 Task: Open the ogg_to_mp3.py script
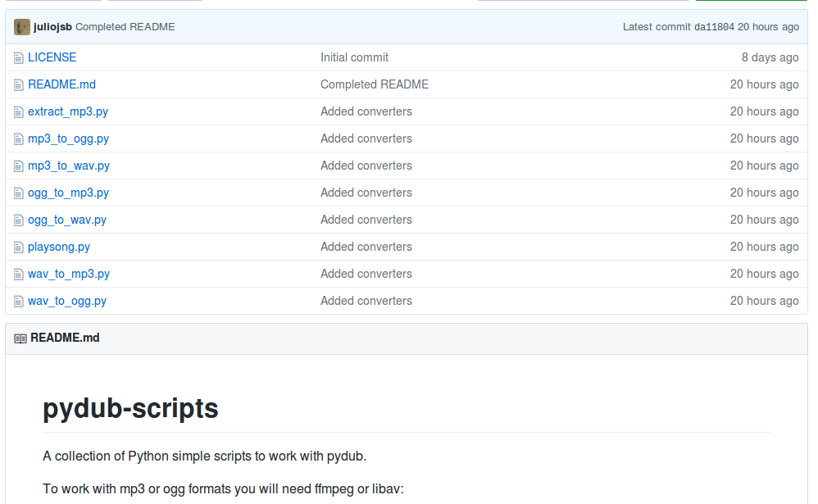(x=69, y=193)
